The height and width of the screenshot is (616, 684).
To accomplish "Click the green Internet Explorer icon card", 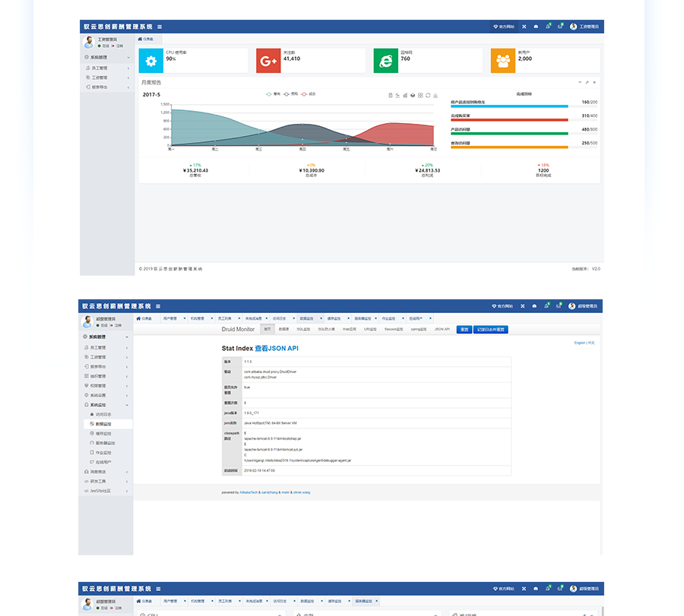I will click(x=385, y=61).
